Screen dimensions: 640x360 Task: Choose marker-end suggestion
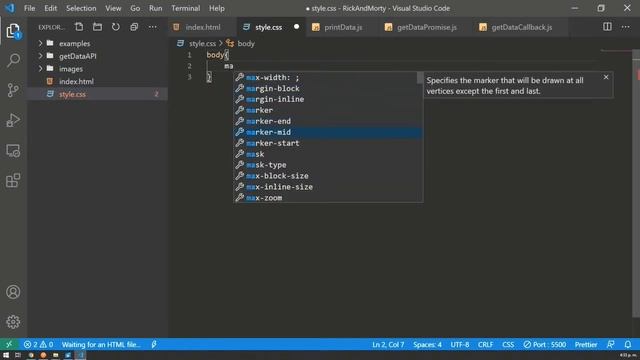point(327,121)
